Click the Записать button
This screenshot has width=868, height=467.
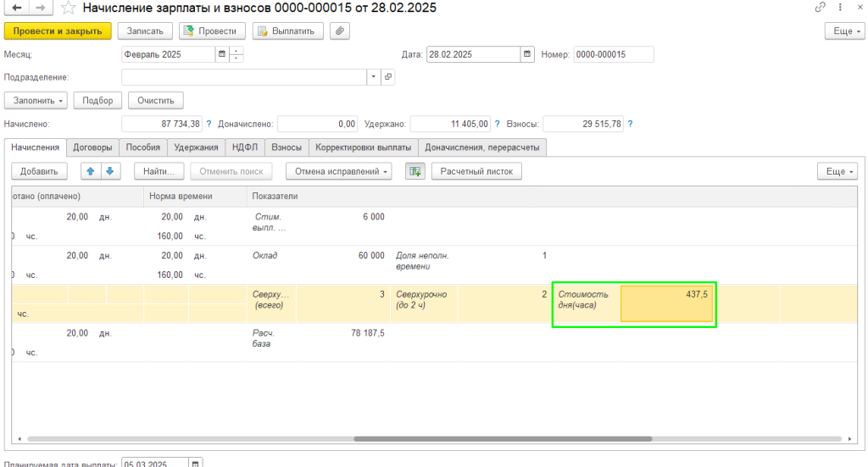click(145, 31)
